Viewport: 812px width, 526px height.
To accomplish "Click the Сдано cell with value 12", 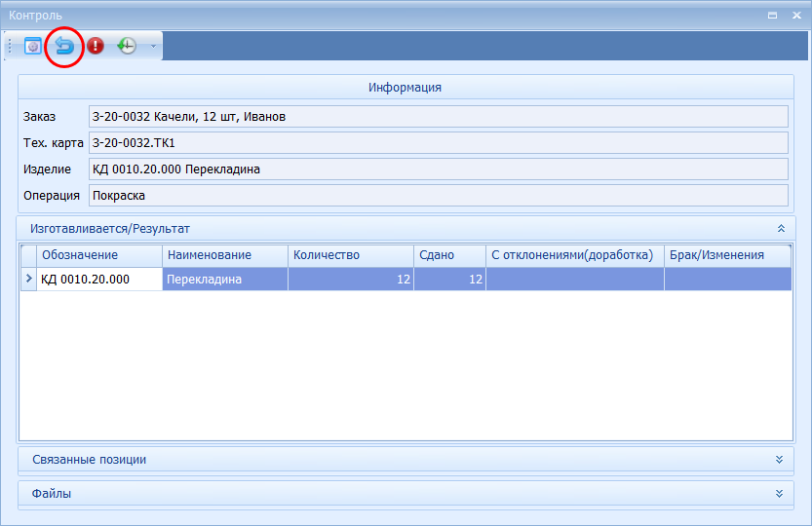I will click(448, 280).
